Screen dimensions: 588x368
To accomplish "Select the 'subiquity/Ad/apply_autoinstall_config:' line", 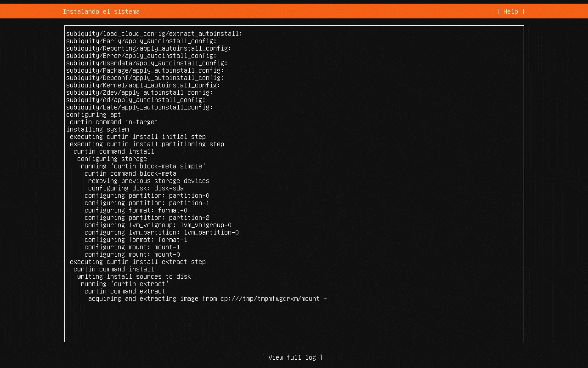I will click(x=136, y=100).
